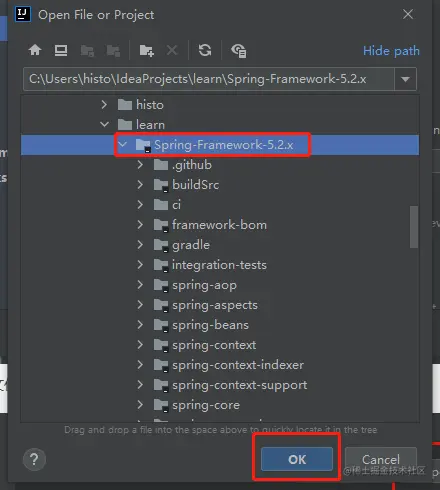Expand the buildSrc folder
The width and height of the screenshot is (440, 490).
click(140, 185)
